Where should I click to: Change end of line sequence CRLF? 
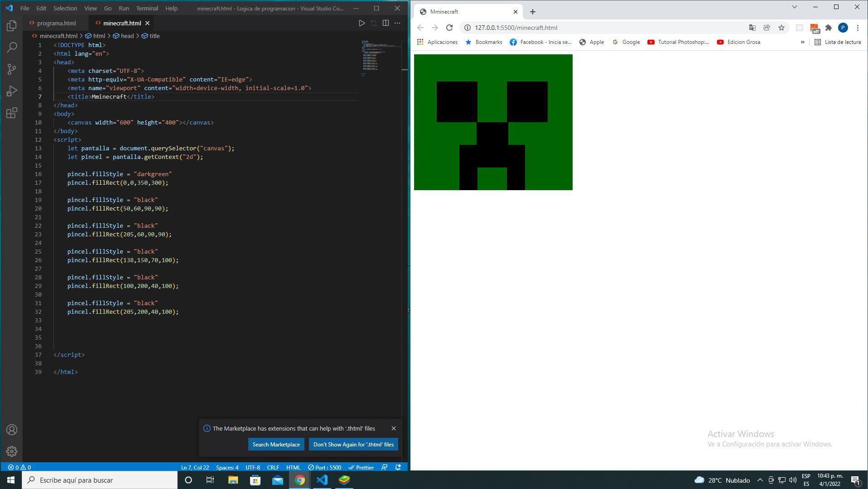273,467
